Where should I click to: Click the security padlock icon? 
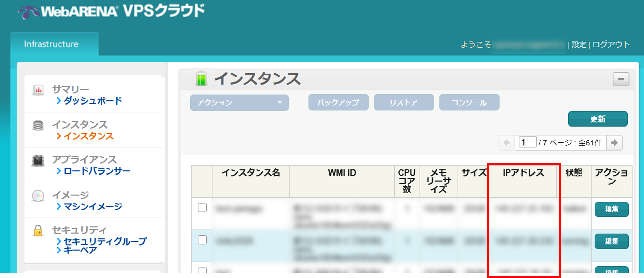(38, 230)
